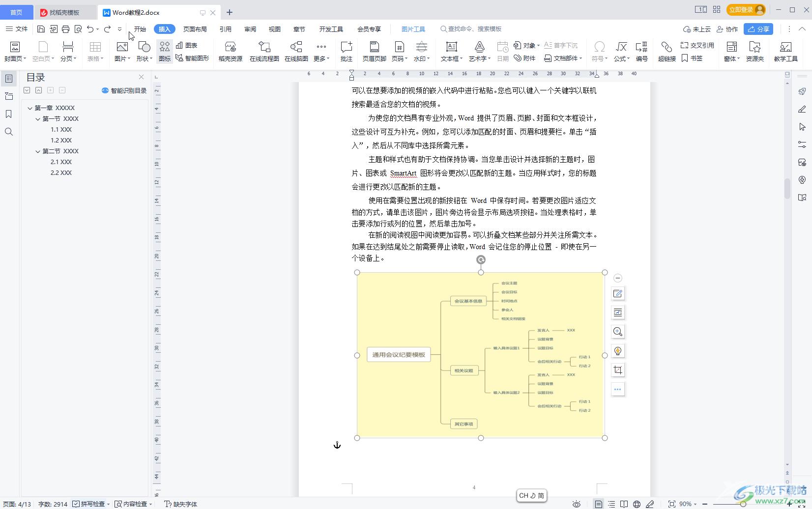
Task: Click the Print Preview icon
Action: 78,29
